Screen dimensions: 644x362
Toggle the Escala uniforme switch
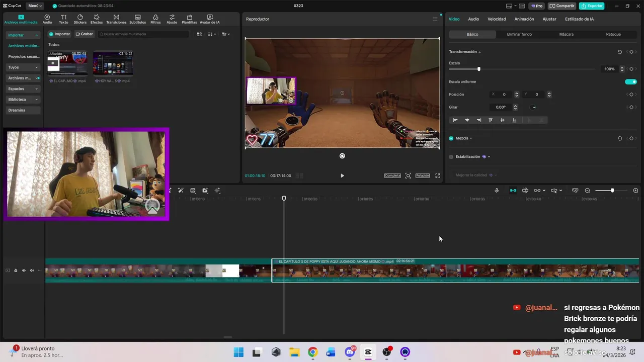(x=630, y=81)
